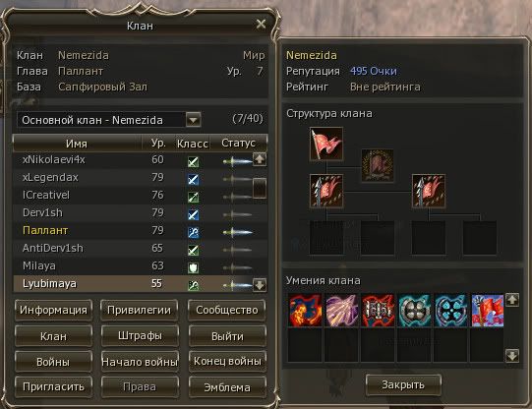
Task: Select the first clan skill with fire icon
Action: (305, 311)
